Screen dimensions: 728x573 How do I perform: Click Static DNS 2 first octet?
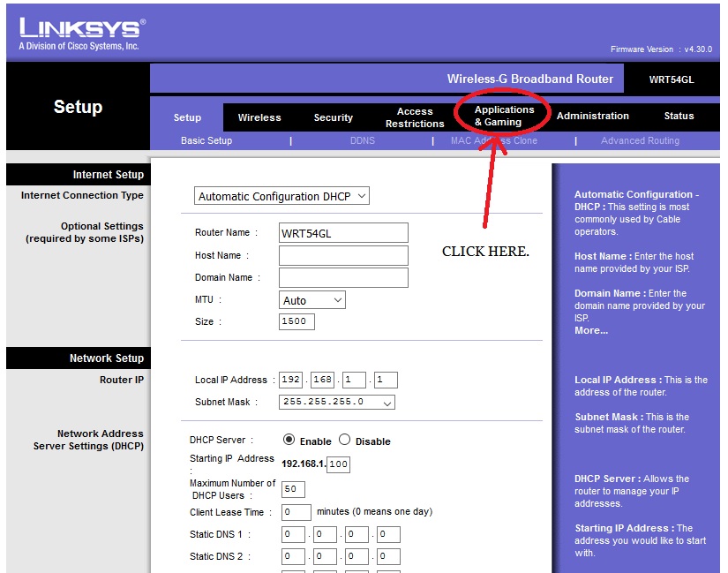(294, 556)
